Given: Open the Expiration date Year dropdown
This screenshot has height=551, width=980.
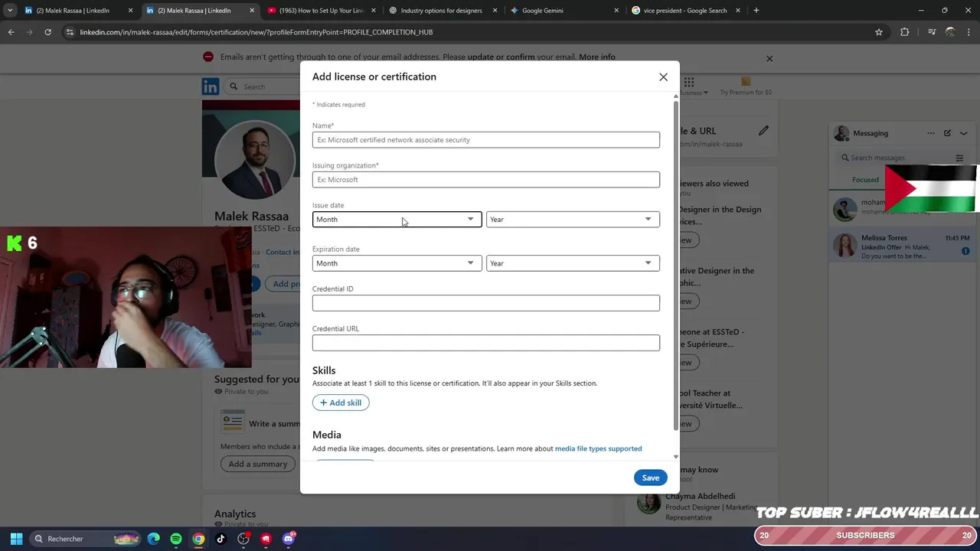Looking at the screenshot, I should point(573,263).
